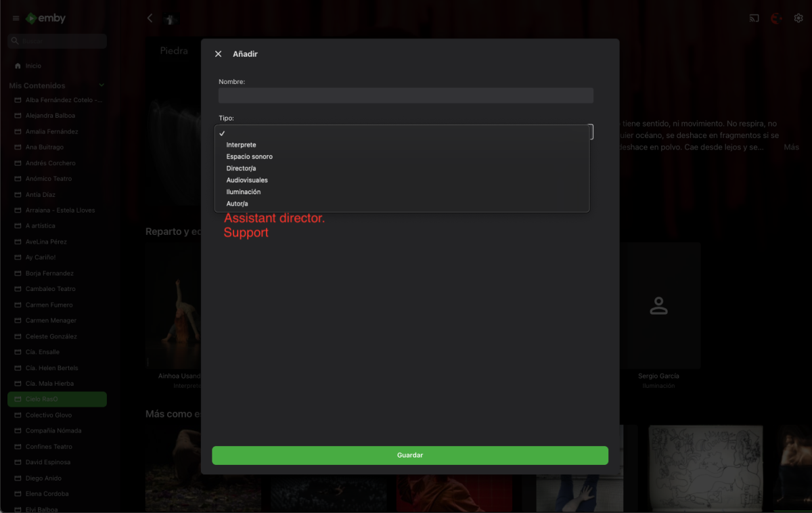812x513 pixels.
Task: Open Alba Fernández Cotelo library
Action: (x=57, y=100)
